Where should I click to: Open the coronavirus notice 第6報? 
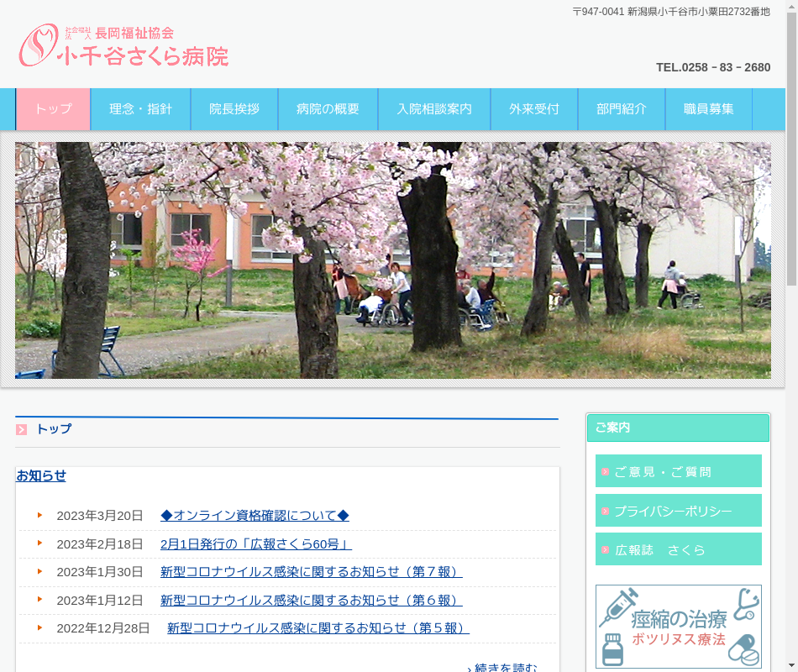click(311, 601)
